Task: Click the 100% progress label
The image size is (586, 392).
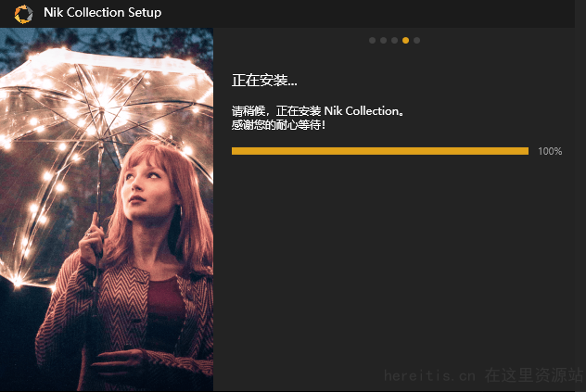Action: pos(550,151)
